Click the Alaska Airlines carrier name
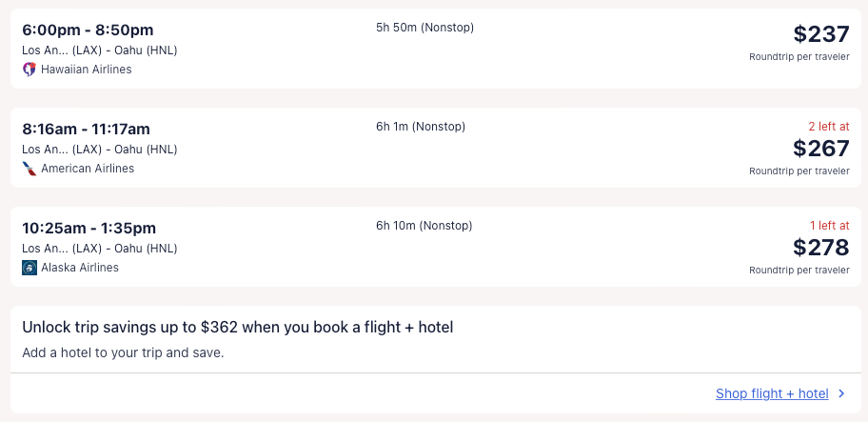 point(80,268)
